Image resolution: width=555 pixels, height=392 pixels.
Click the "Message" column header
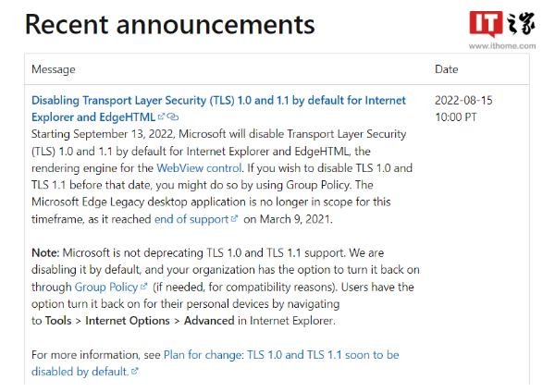tap(54, 69)
